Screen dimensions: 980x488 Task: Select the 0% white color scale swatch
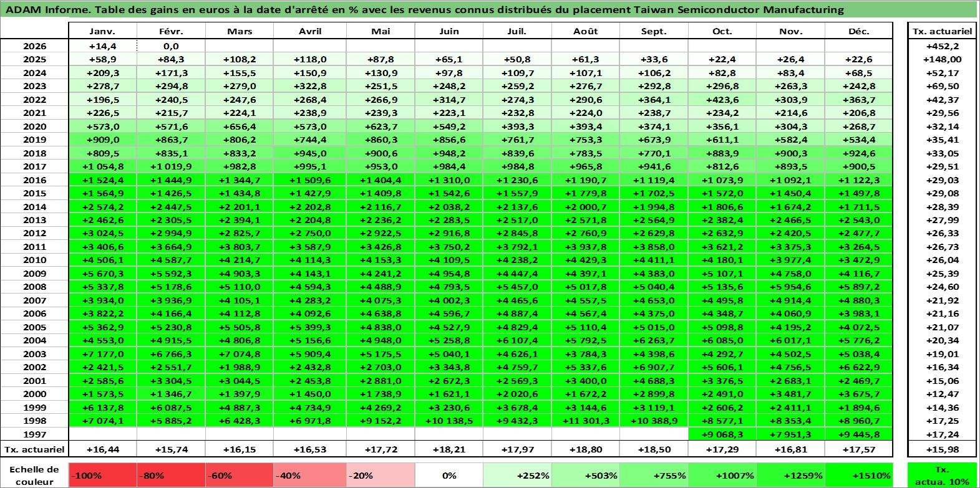coord(449,475)
